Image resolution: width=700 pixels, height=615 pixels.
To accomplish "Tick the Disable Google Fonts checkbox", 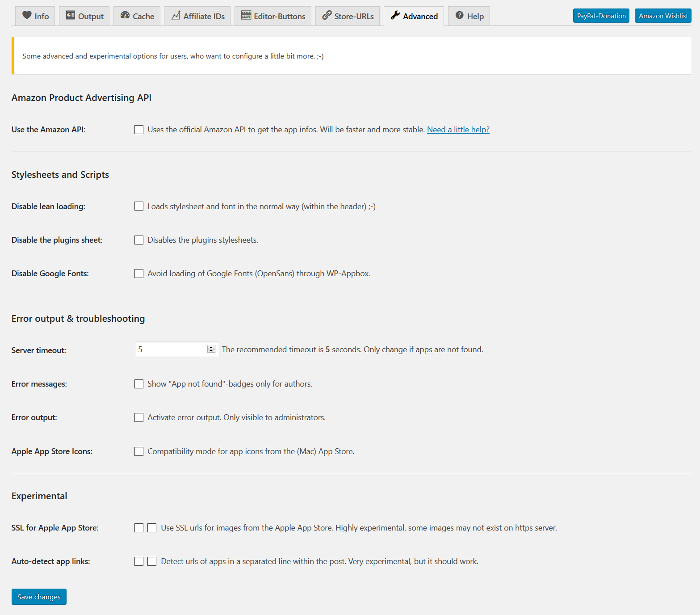I will pos(139,274).
